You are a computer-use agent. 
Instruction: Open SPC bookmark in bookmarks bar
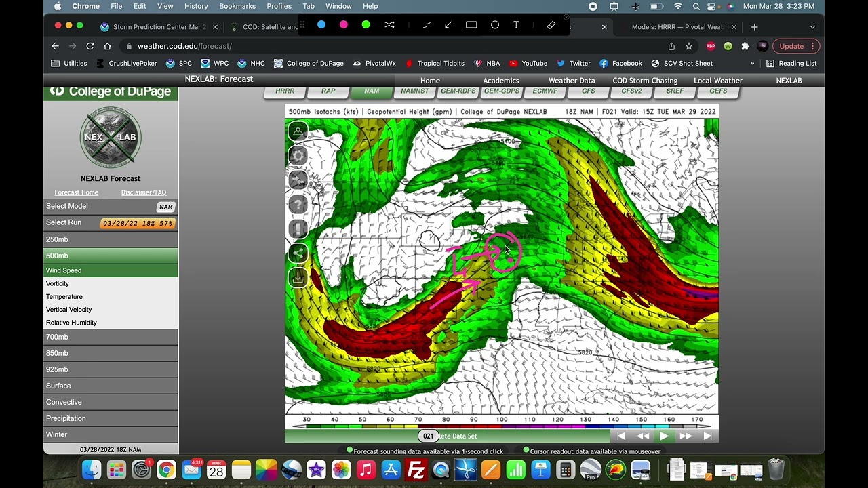pyautogui.click(x=179, y=63)
